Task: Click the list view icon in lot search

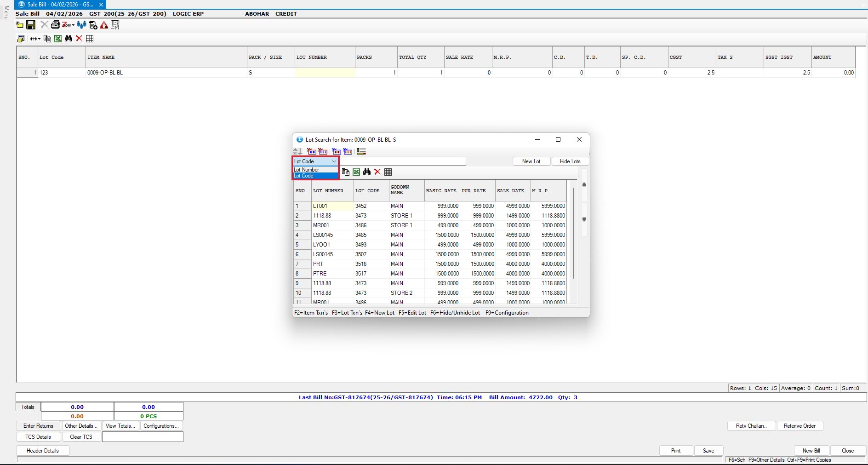Action: coord(361,151)
